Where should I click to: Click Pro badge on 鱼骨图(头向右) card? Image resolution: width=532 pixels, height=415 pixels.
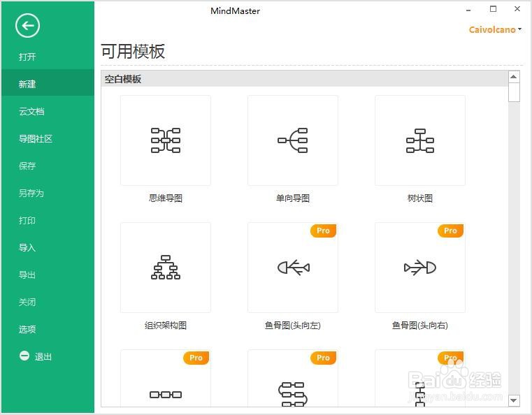coord(451,231)
